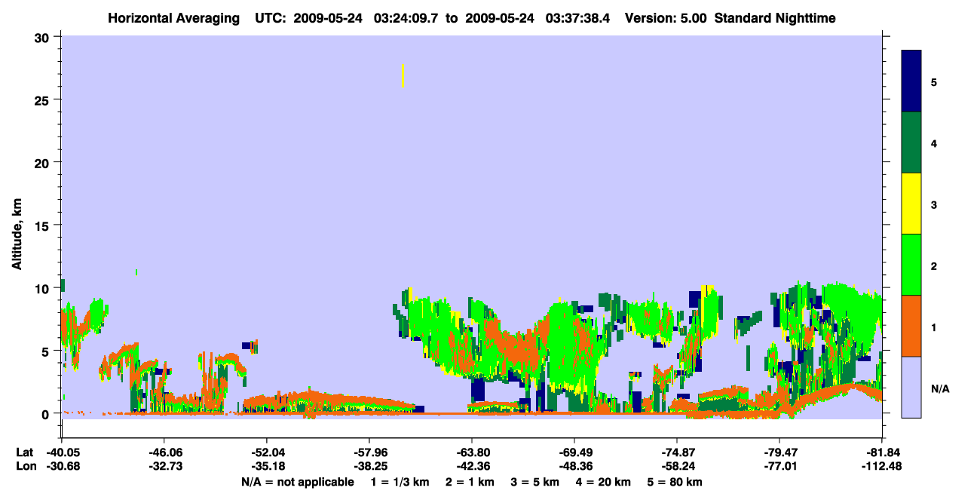Click the y-axis tick label 0

[x=47, y=413]
